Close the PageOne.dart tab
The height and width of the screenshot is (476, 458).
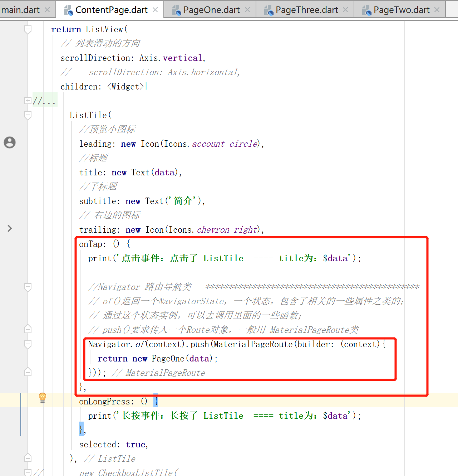(247, 10)
